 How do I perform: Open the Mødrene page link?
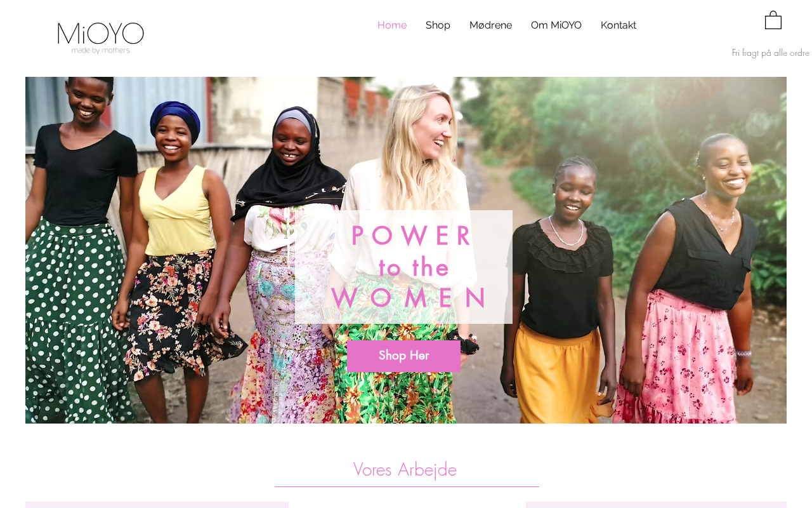(x=490, y=25)
